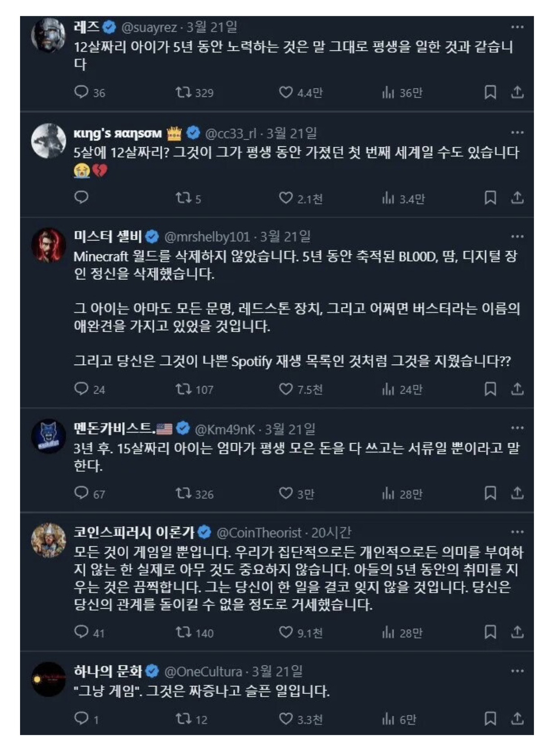The width and height of the screenshot is (554, 756).
Task: Bookmark the @CoinTheorist tweet
Action: pyautogui.click(x=490, y=632)
